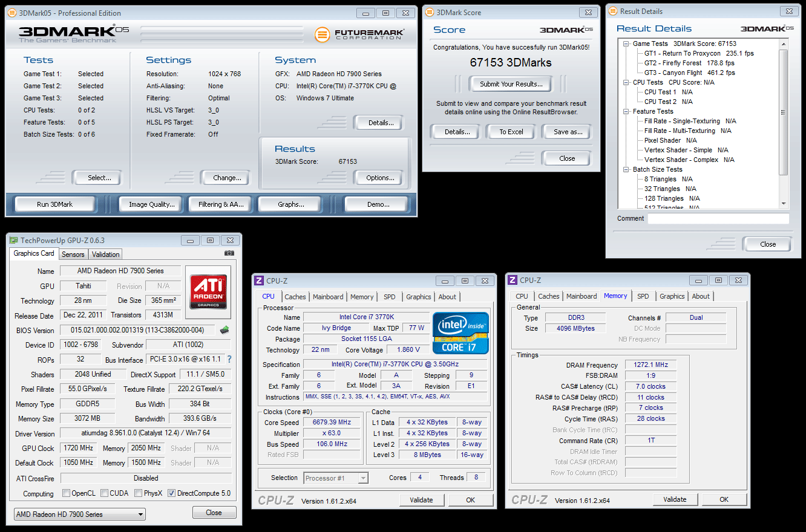Open the Validation tab in GPU-Z
806x532 pixels.
106,255
